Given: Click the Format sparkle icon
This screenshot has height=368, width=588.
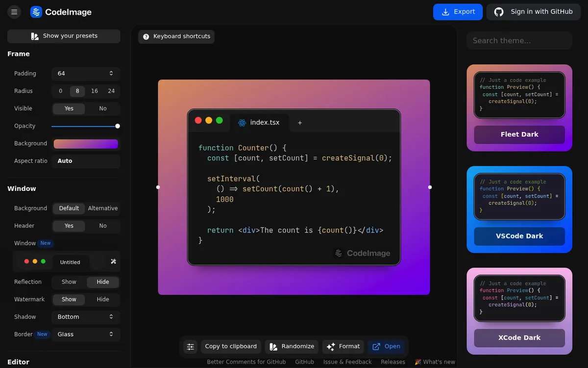Looking at the screenshot, I should 331,346.
